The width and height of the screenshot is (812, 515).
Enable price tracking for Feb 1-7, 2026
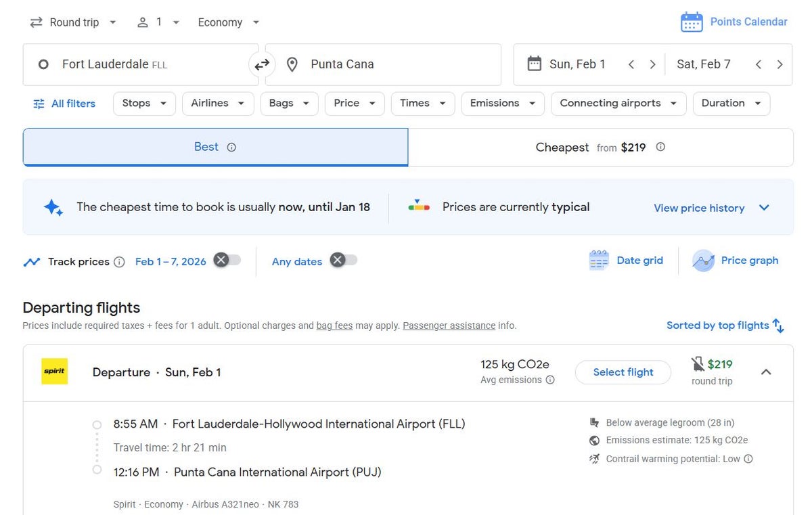(228, 261)
